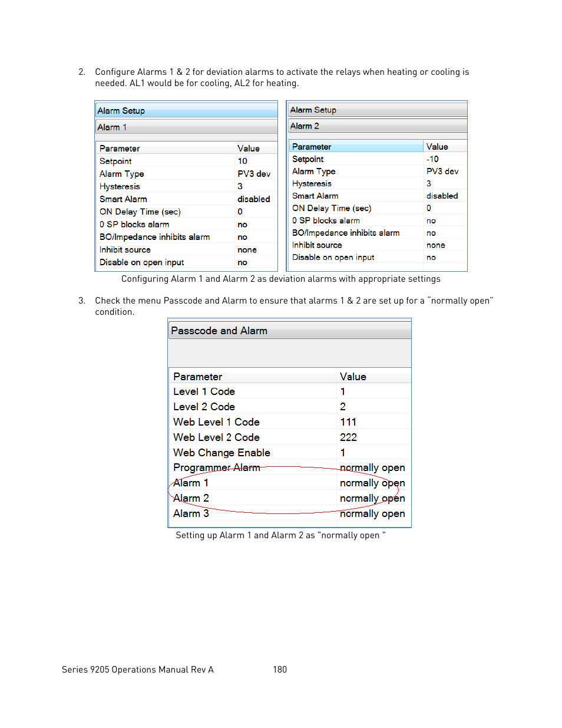Select Web Level 1 Code value 111

tap(348, 422)
